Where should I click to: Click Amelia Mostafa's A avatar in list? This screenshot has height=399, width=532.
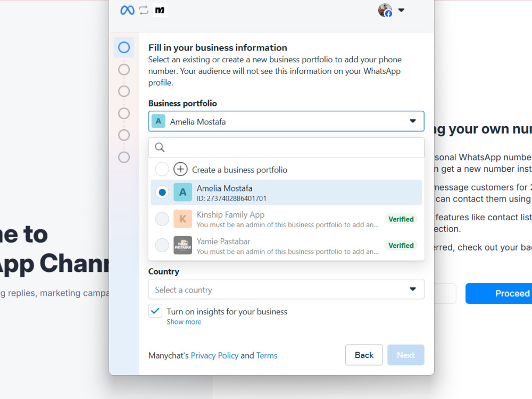182,193
